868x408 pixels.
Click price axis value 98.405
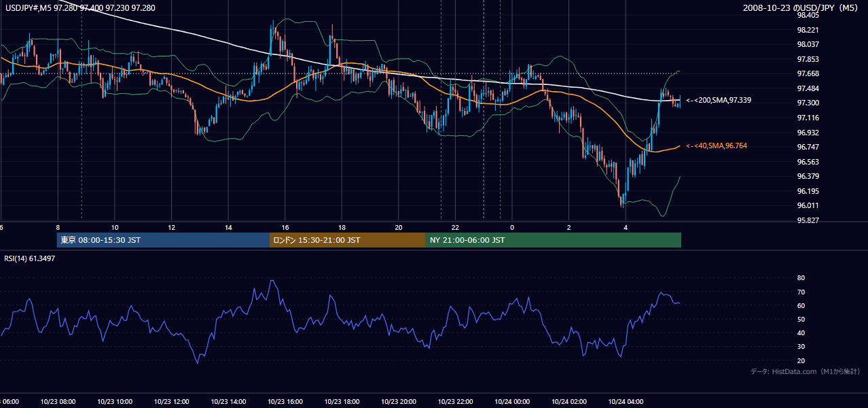click(808, 15)
